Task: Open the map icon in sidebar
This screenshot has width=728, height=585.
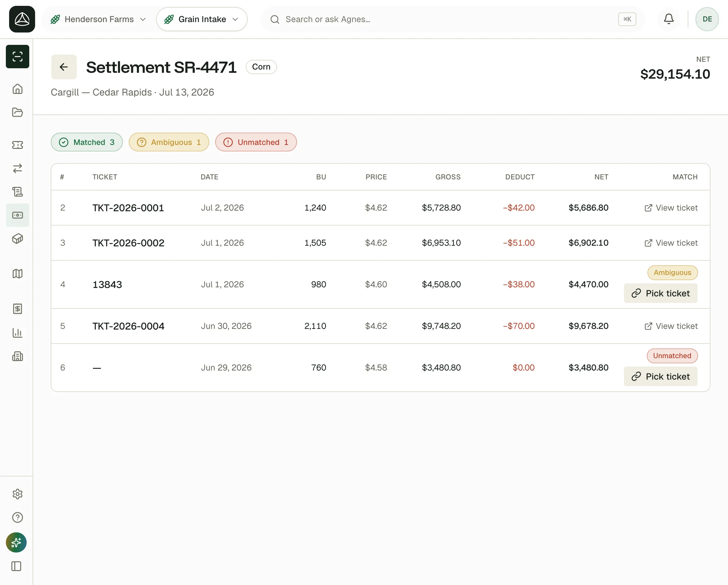Action: 18,274
